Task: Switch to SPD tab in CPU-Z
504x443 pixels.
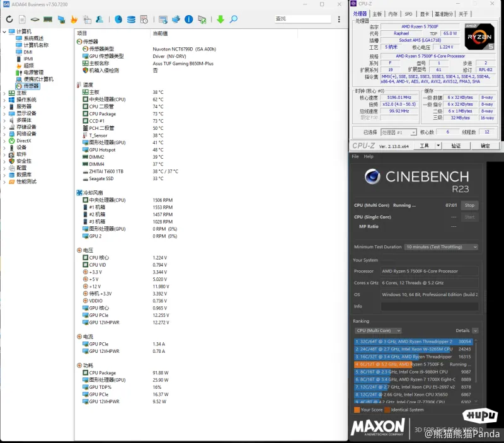Action: pos(408,14)
